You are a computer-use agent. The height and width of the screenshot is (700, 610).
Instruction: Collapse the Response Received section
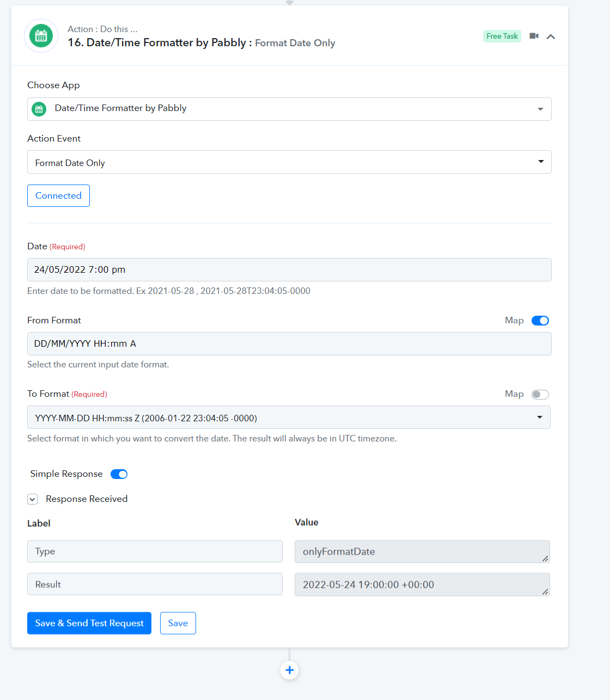click(x=33, y=499)
